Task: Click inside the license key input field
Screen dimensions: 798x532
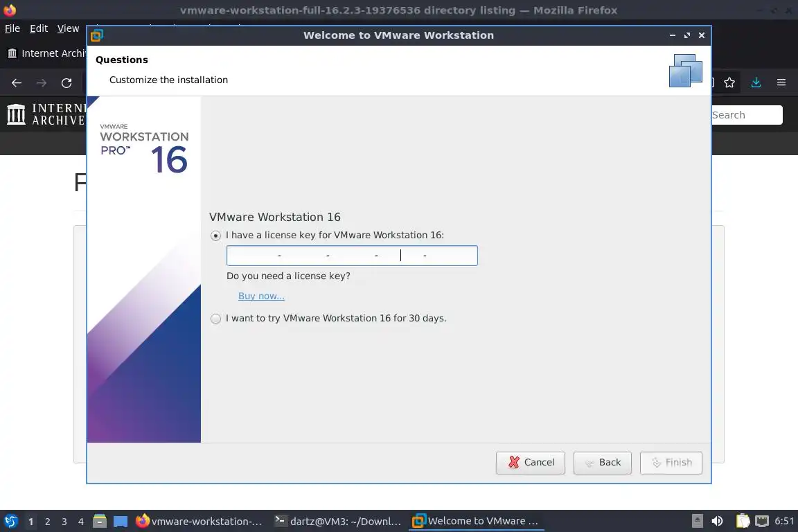Action: [x=352, y=256]
